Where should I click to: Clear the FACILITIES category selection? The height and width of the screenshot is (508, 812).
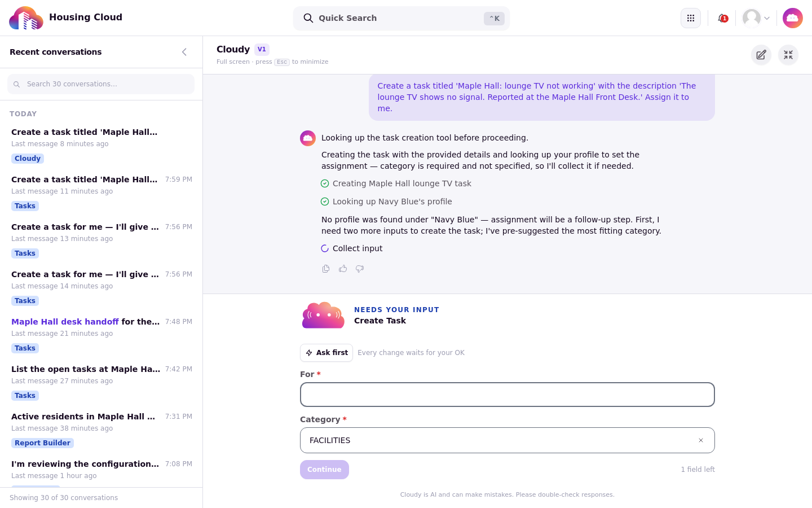coord(701,440)
